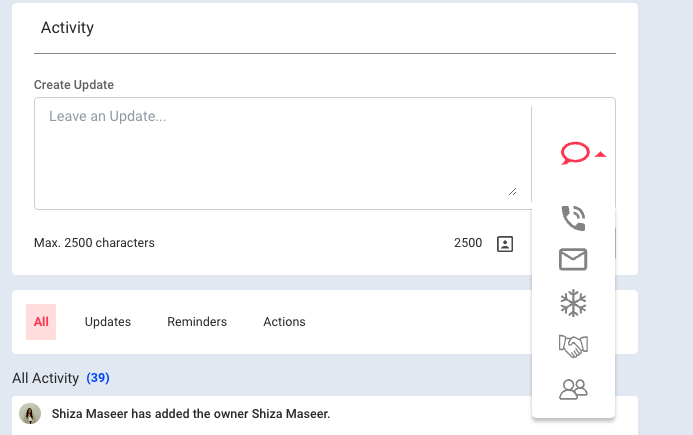Screen dimensions: 693x435
Task: Click the 2500 remaining characters counter
Action: click(x=468, y=243)
